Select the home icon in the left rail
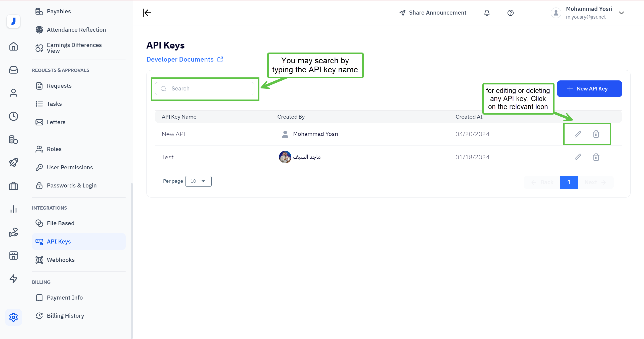Viewport: 644px width, 339px height. click(x=13, y=46)
